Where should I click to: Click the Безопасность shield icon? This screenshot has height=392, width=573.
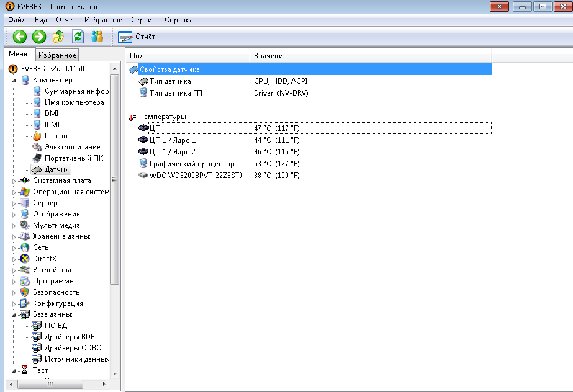coord(25,292)
